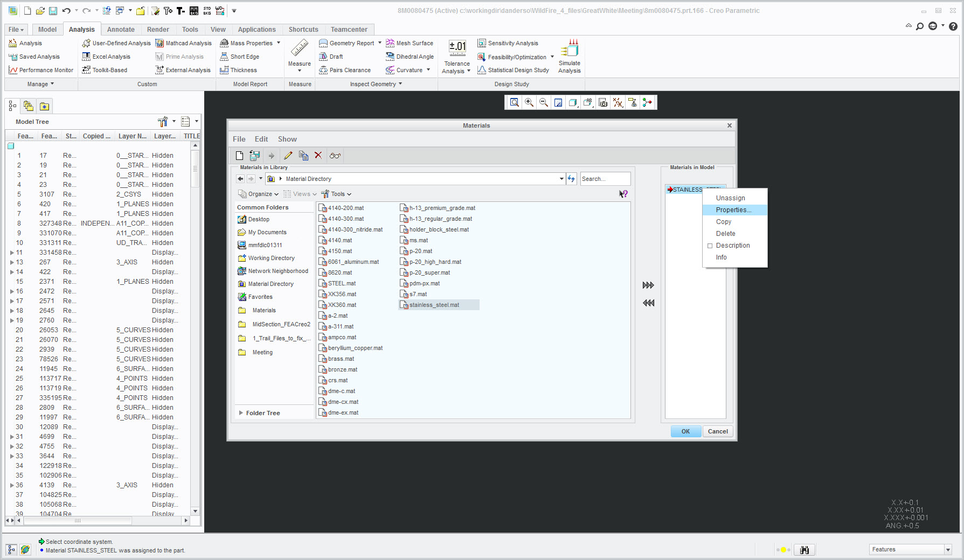Expand Model Tree row 11

(12, 253)
